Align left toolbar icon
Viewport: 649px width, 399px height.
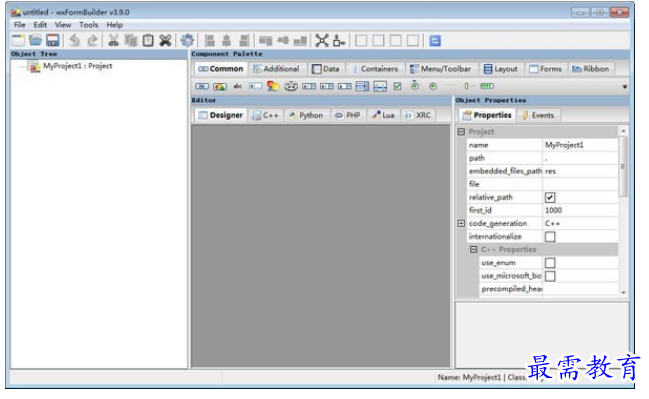[209, 41]
